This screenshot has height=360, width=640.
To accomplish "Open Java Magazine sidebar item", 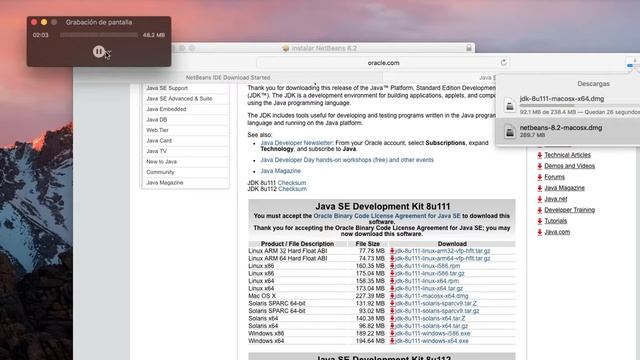I will pos(165,183).
